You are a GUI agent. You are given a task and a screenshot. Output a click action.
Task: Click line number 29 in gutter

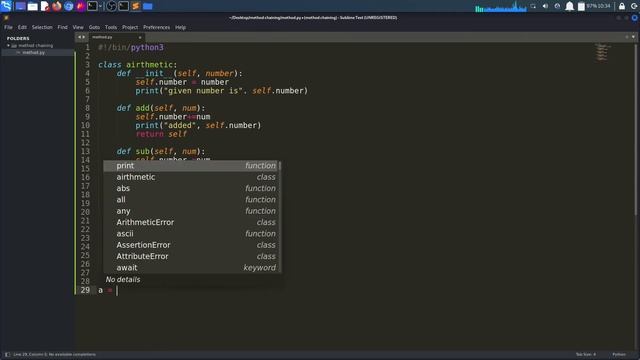coord(85,290)
